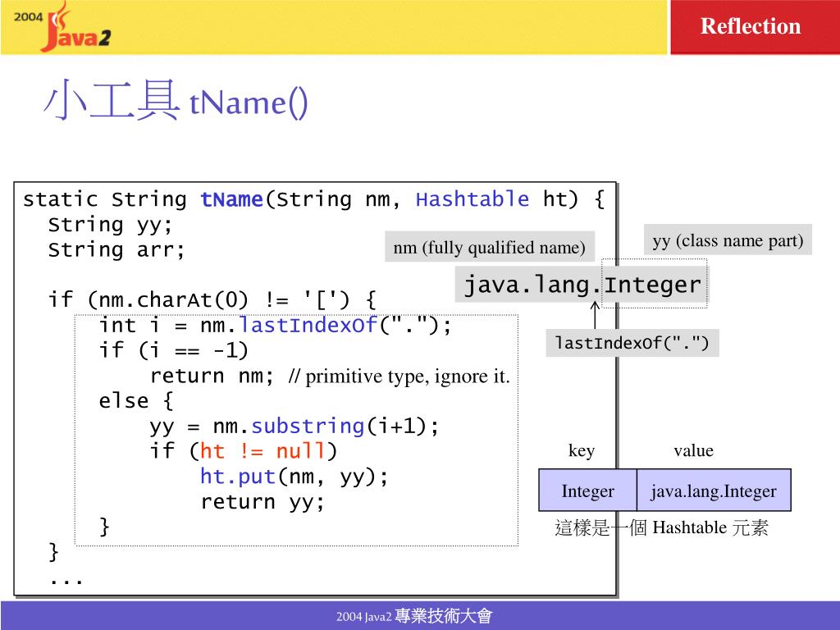Click the 'yy (class name part)' label
The width and height of the screenshot is (840, 630).
(728, 240)
